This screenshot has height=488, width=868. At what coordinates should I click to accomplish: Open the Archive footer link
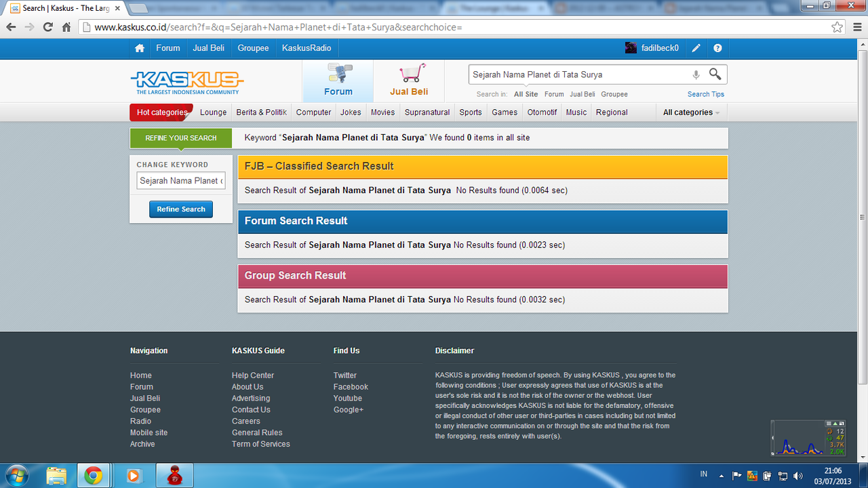tap(142, 444)
